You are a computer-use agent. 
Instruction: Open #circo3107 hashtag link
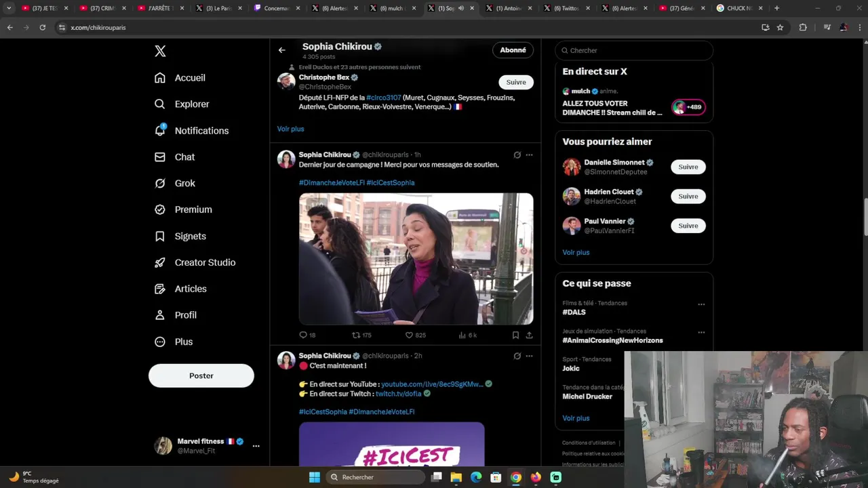[x=384, y=98]
